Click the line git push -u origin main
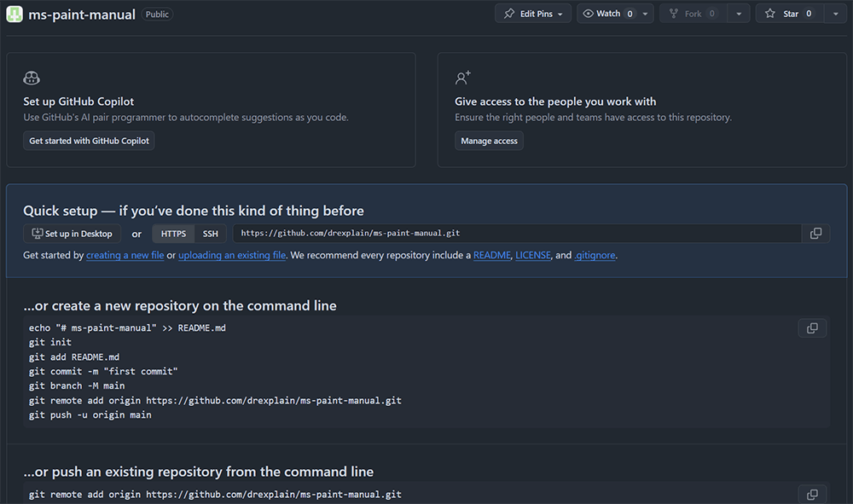Viewport: 853px width, 504px height. coord(90,414)
